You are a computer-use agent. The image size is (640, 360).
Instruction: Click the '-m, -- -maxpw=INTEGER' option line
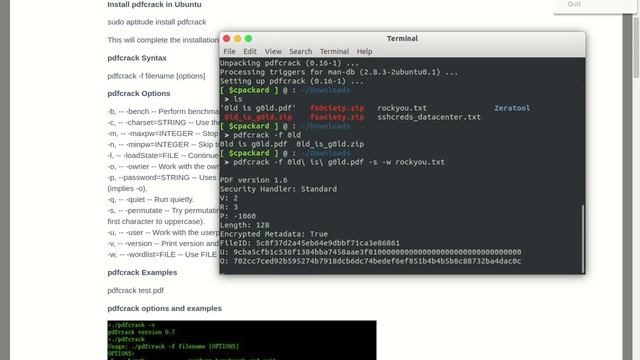click(x=163, y=133)
